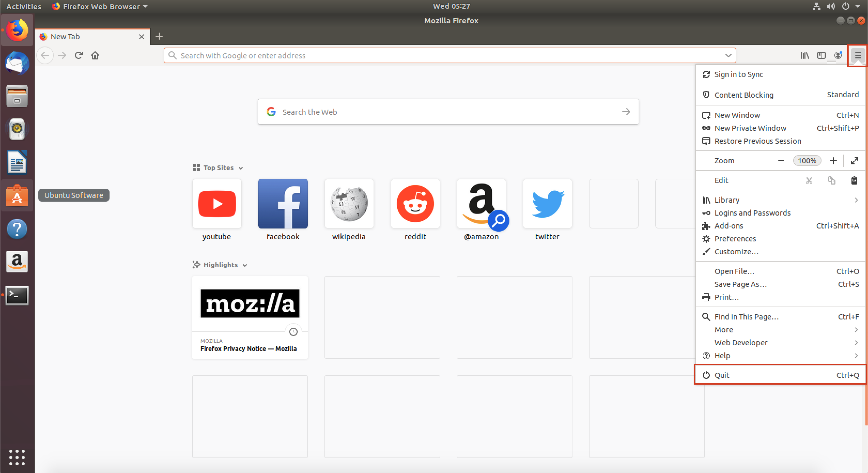Open the Firefox account toolbar icon

[x=838, y=55]
